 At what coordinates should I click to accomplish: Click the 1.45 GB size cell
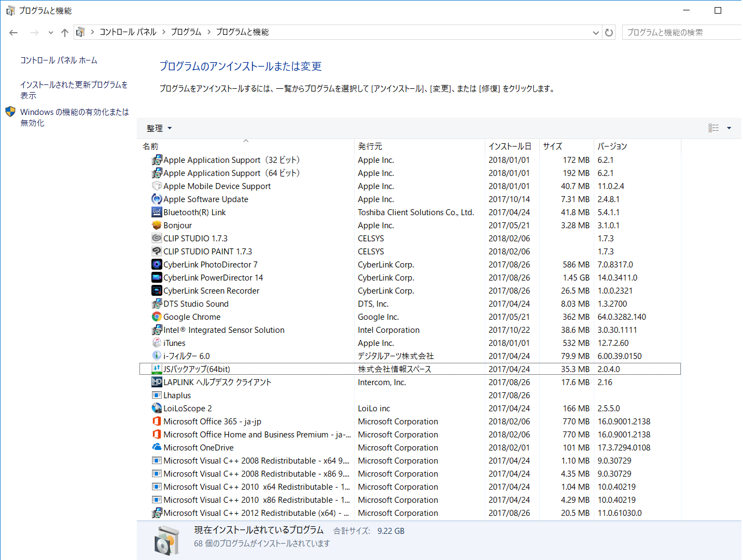tap(576, 278)
